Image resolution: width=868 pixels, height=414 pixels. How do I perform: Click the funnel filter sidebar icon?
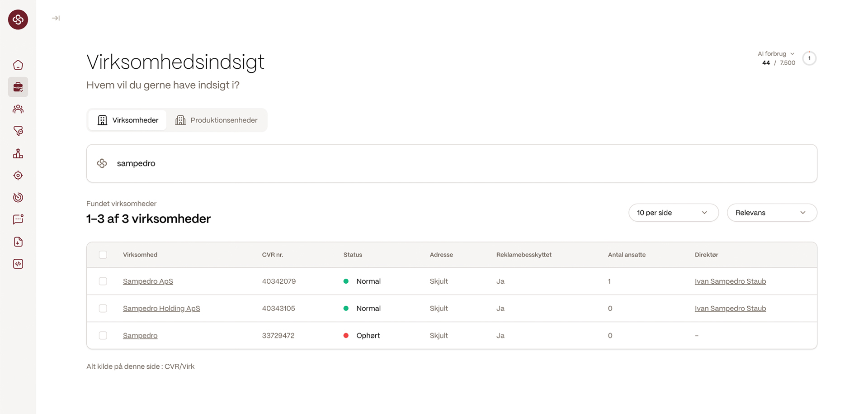(x=18, y=131)
